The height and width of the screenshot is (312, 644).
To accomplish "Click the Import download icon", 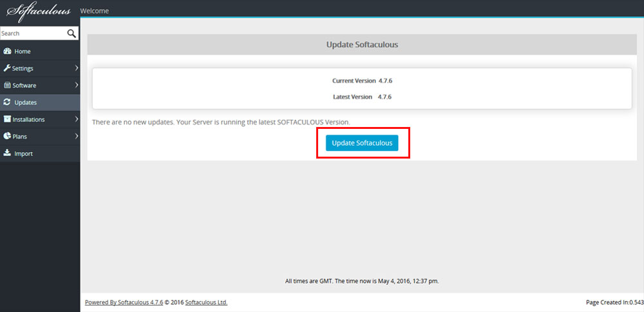I will [x=7, y=153].
